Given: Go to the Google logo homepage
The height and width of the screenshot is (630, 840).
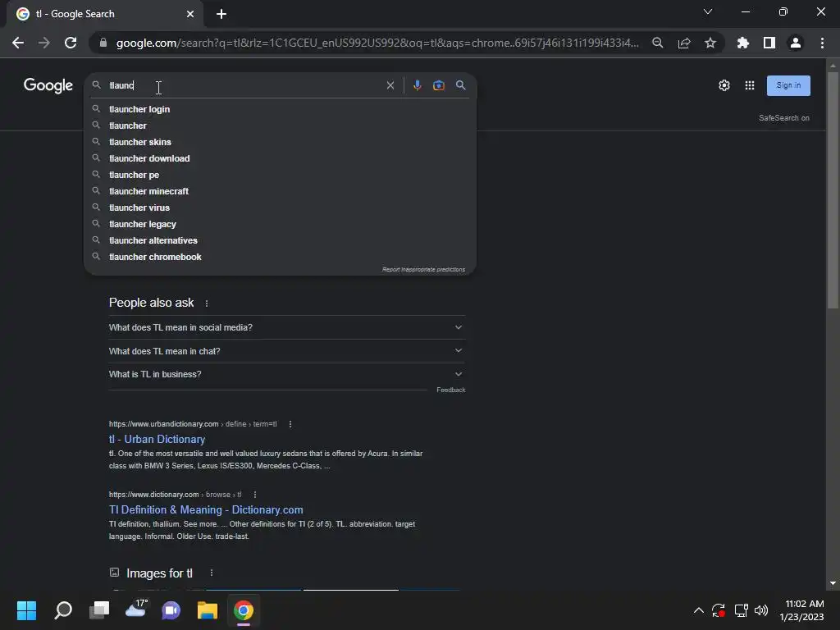Looking at the screenshot, I should [48, 85].
